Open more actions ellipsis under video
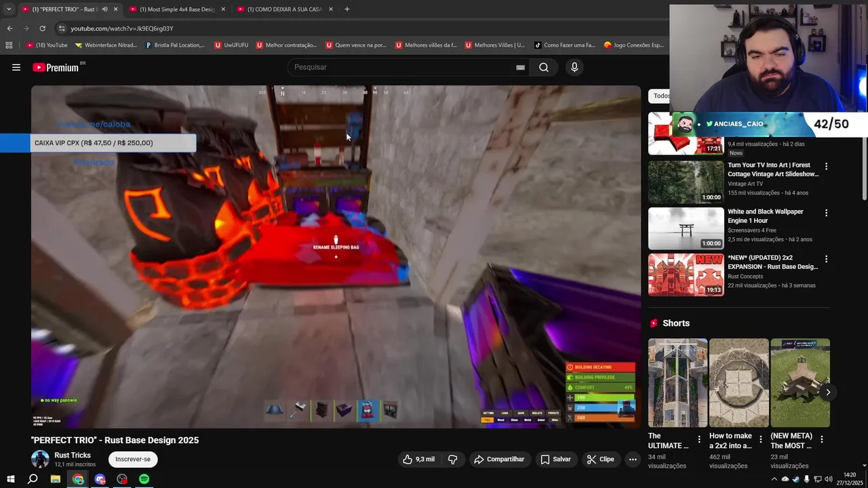Screen dimensions: 868x488 (633, 460)
